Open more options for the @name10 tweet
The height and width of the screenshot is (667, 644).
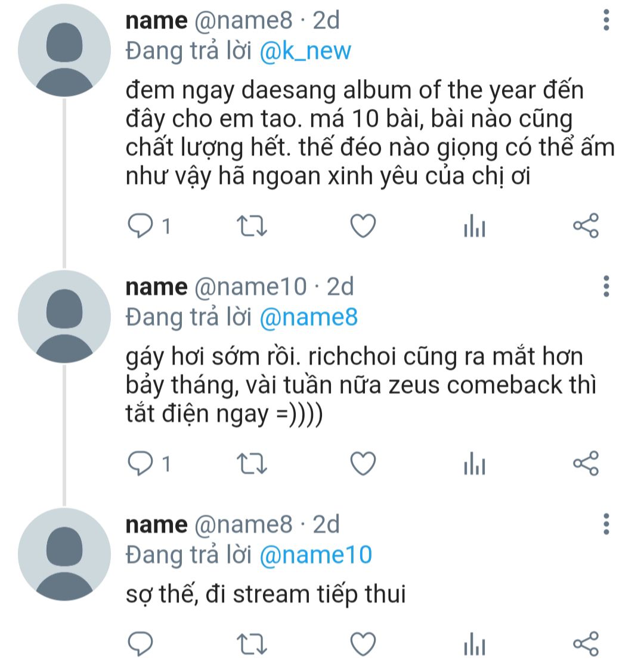606,286
